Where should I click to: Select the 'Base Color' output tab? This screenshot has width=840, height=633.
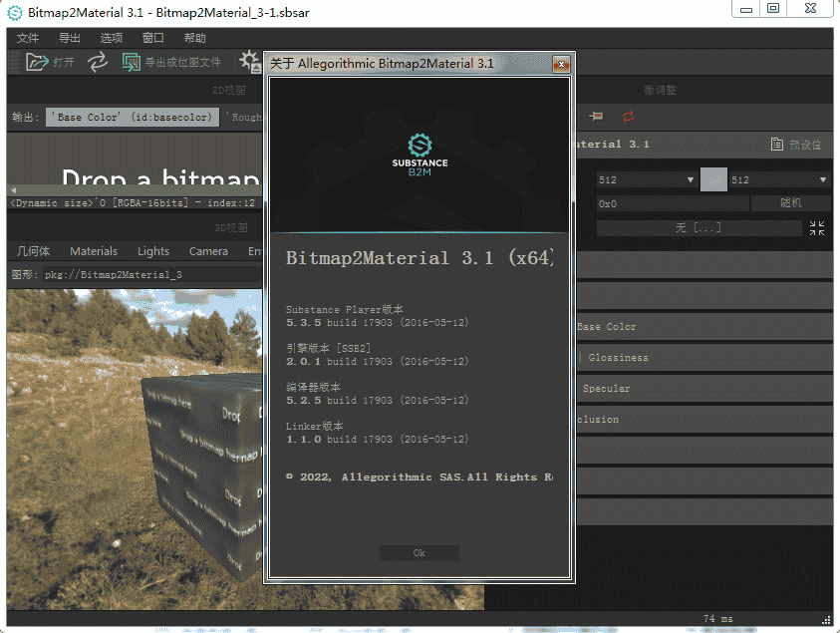pyautogui.click(x=132, y=117)
